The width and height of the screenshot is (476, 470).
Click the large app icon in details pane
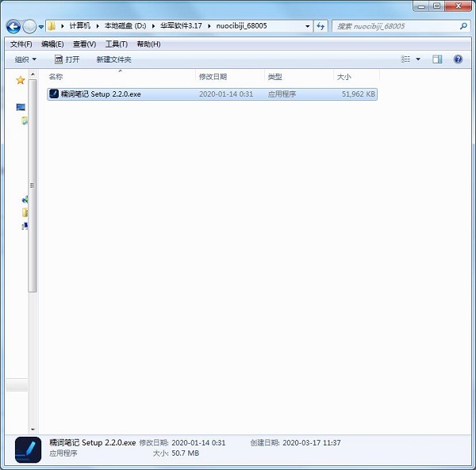(x=28, y=449)
